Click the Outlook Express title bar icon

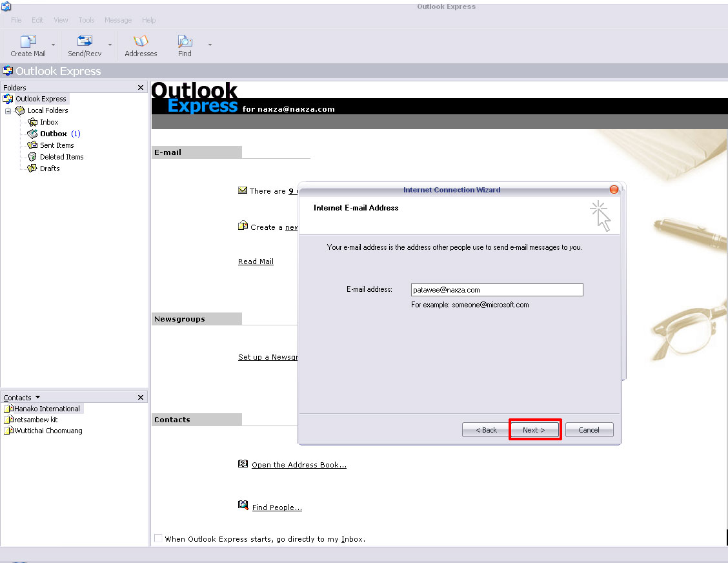point(6,6)
